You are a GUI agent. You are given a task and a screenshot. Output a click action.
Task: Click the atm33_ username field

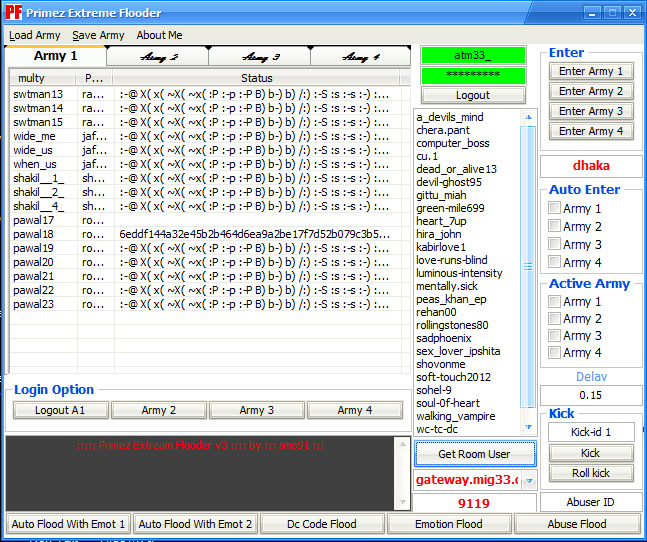point(473,55)
